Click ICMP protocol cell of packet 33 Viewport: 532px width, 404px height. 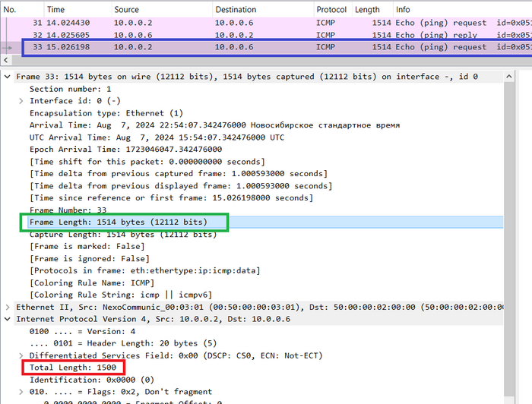click(x=326, y=47)
